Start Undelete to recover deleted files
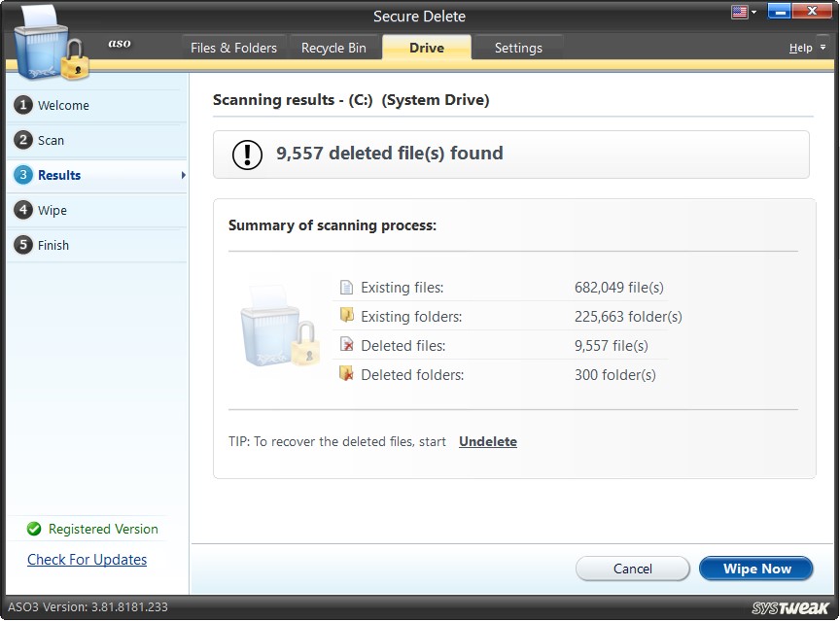 tap(487, 441)
